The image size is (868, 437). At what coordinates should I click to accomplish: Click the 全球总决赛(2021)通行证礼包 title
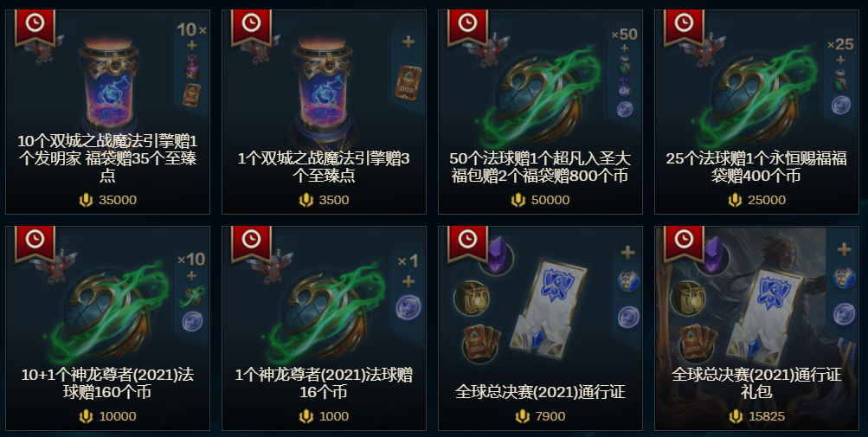pos(756,383)
